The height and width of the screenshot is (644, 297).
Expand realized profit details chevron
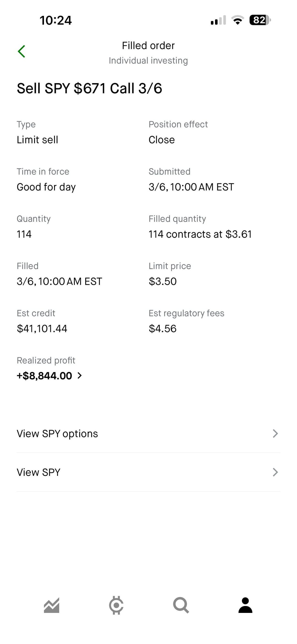point(79,376)
